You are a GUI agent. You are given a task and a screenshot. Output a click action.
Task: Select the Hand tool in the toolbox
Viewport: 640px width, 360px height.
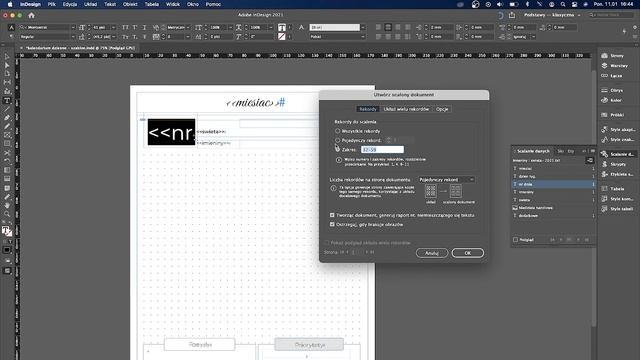pos(7,205)
